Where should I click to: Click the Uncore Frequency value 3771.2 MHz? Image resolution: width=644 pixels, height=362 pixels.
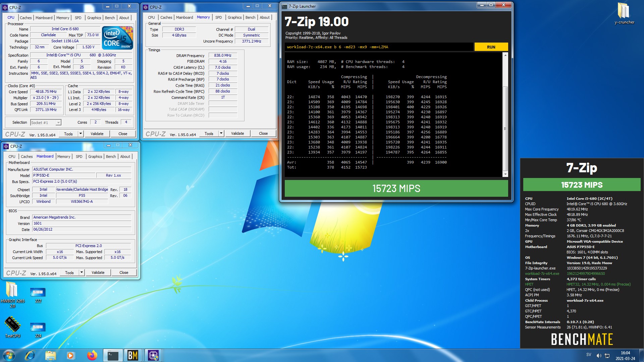252,41
